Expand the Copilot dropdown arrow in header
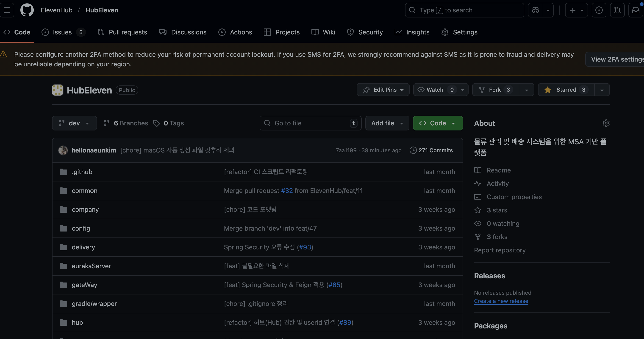644x339 pixels. (548, 10)
